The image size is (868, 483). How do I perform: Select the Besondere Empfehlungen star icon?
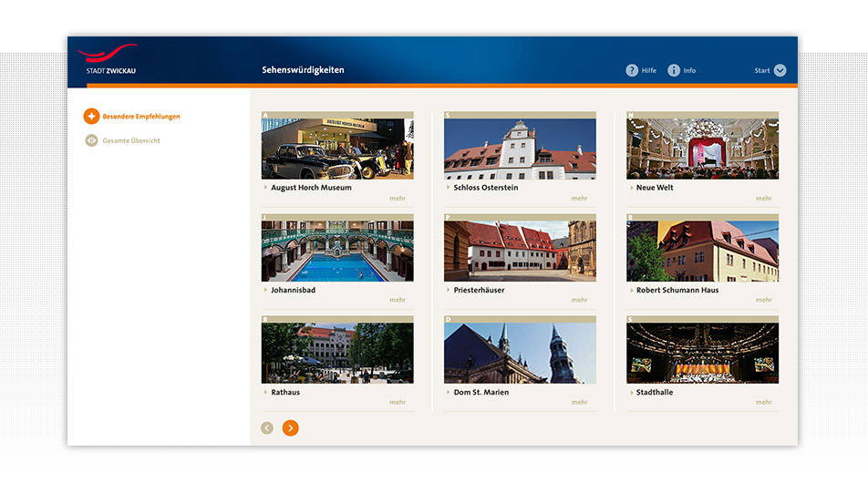[x=91, y=117]
